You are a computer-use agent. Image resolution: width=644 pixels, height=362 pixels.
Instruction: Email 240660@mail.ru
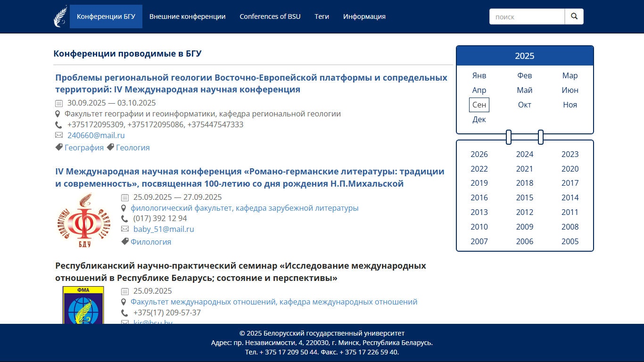(96, 135)
